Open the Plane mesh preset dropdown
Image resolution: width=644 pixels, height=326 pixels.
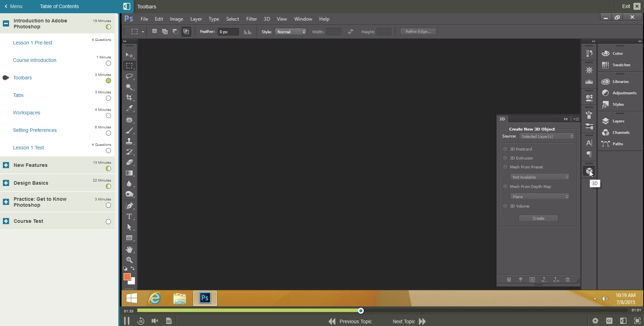539,196
